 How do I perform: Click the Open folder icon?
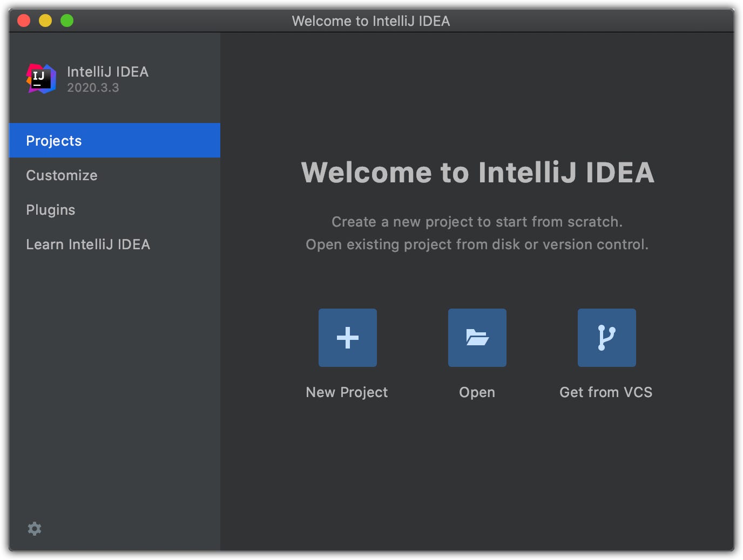click(477, 338)
